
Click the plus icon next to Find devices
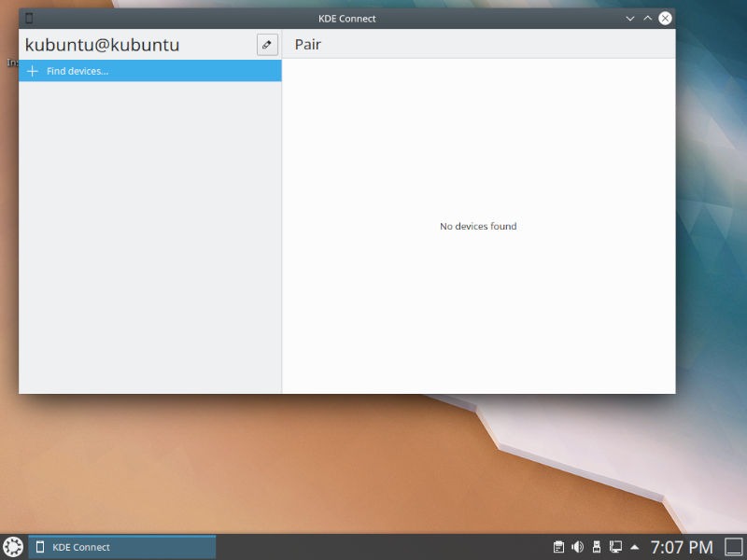[x=31, y=71]
